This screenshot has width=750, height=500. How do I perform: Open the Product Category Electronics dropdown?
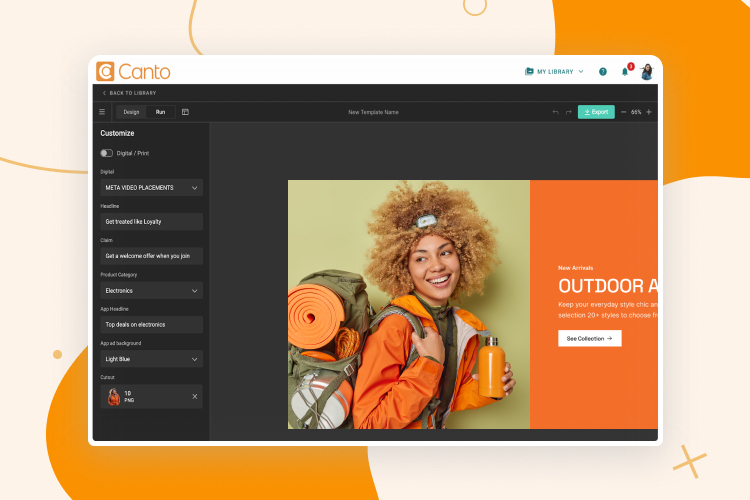(151, 290)
